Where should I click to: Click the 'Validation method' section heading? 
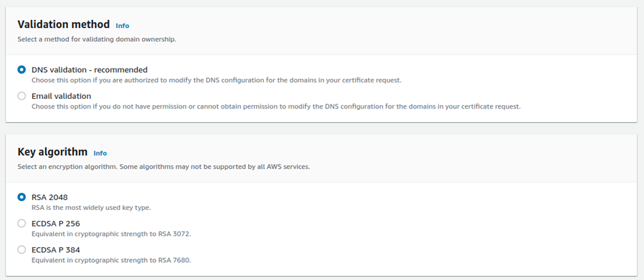tap(64, 24)
